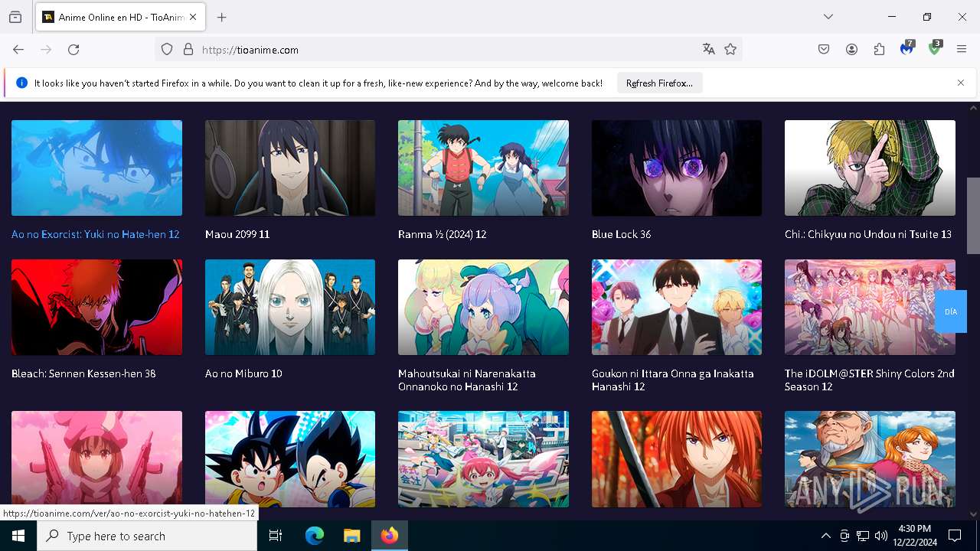
Task: Open Ao no Exorcist: Yuki no Hate-hen 12 link
Action: tap(96, 234)
